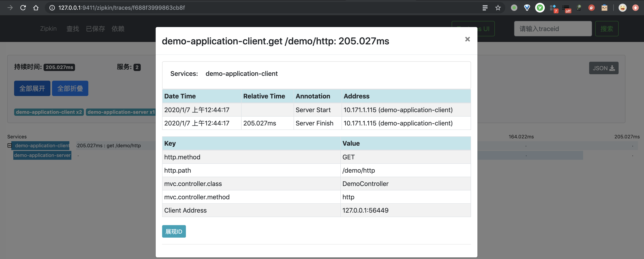Click the trace id input field

point(552,29)
